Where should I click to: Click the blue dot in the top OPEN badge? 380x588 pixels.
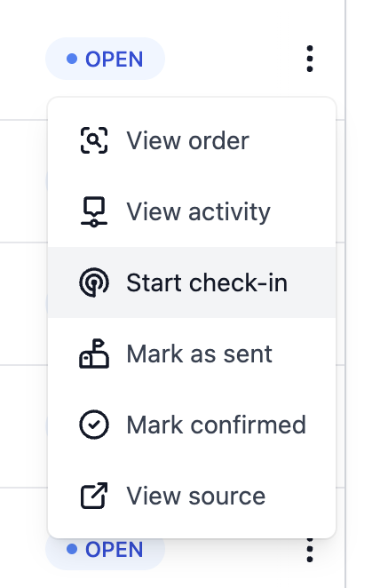(x=72, y=59)
